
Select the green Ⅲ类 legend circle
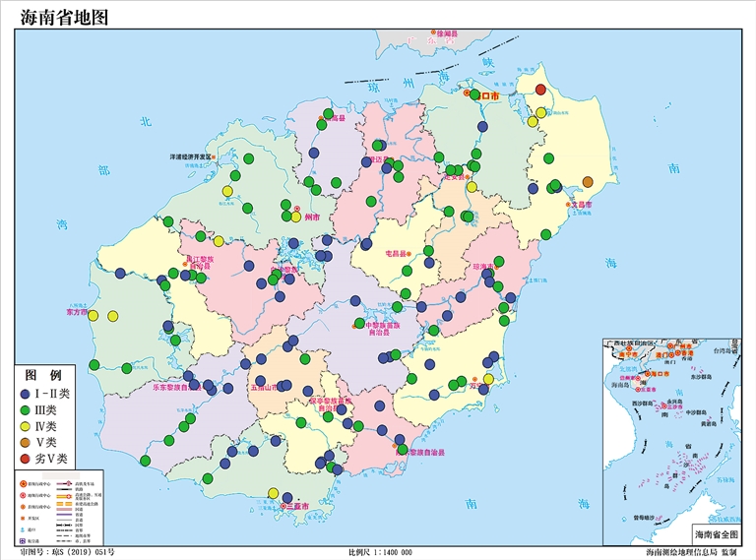pos(26,409)
